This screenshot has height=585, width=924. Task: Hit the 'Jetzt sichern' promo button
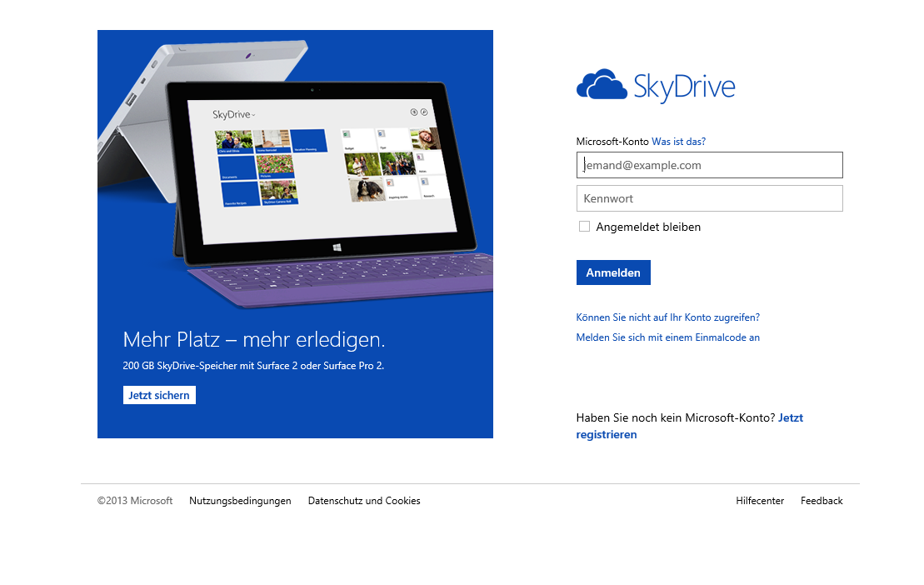159,395
